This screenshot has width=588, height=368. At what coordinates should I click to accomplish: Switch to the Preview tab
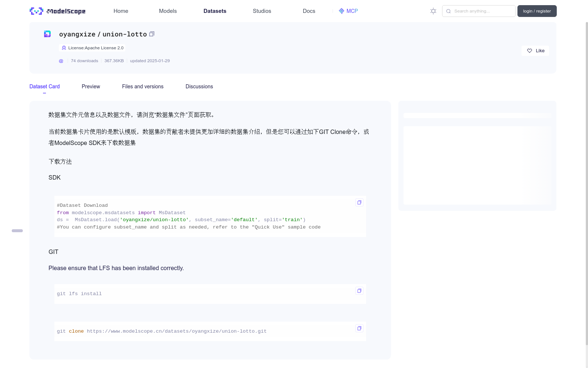coord(91,86)
